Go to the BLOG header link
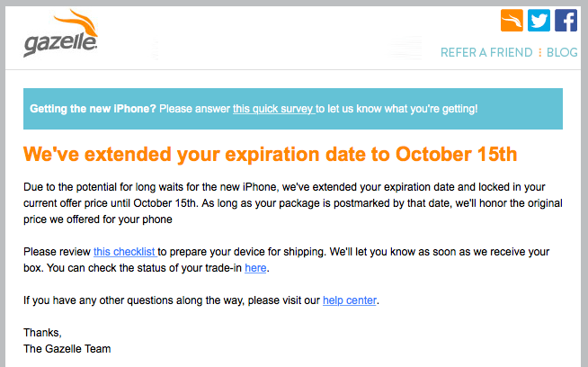The height and width of the screenshot is (367, 588). coord(562,52)
